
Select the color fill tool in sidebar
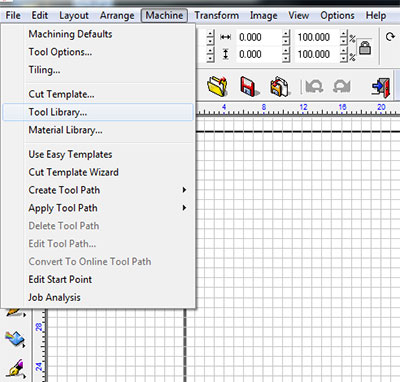point(15,339)
